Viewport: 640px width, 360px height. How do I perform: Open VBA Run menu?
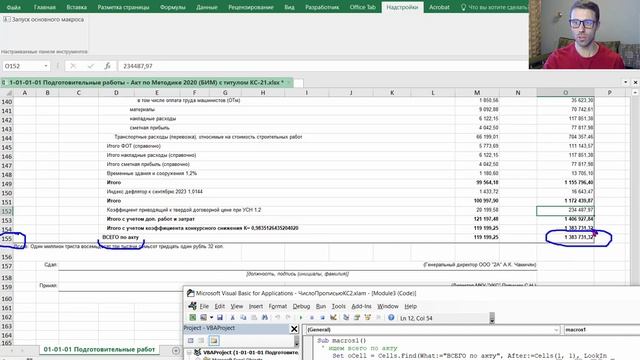[x=321, y=306]
